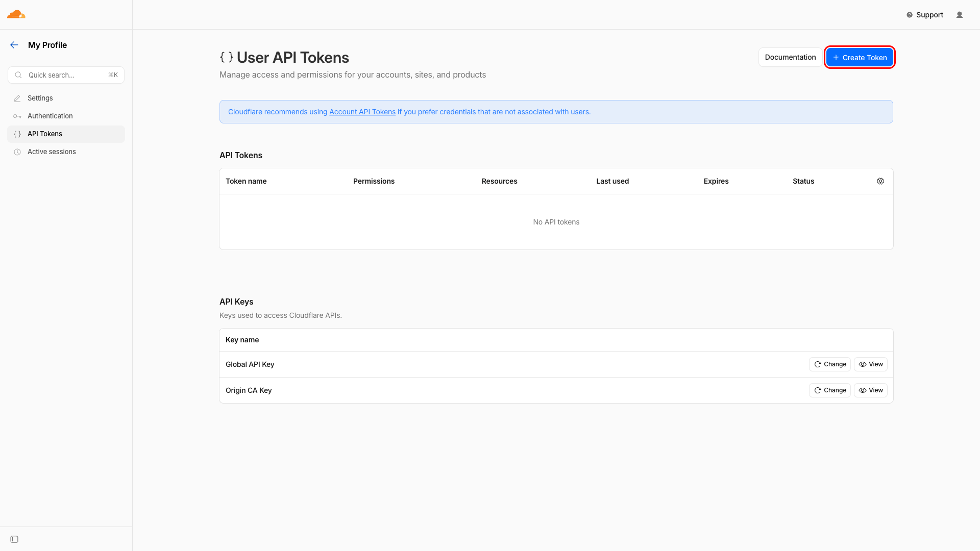This screenshot has height=551, width=980.
Task: Create a new API token
Action: coord(860,57)
